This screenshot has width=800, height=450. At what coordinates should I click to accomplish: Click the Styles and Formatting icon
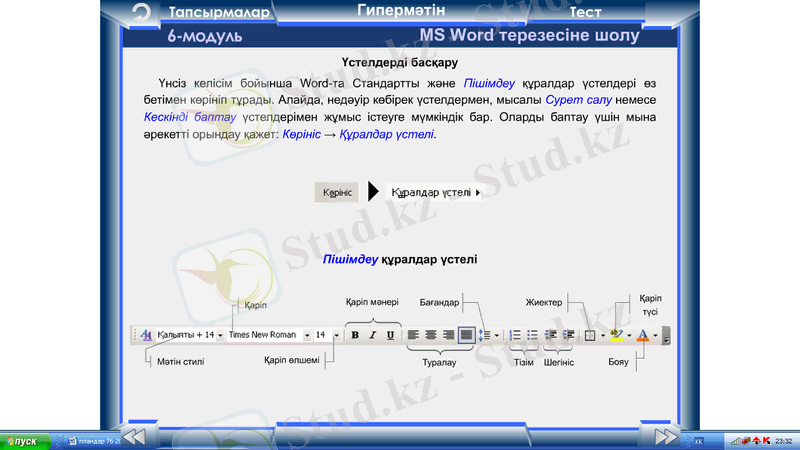(x=146, y=335)
